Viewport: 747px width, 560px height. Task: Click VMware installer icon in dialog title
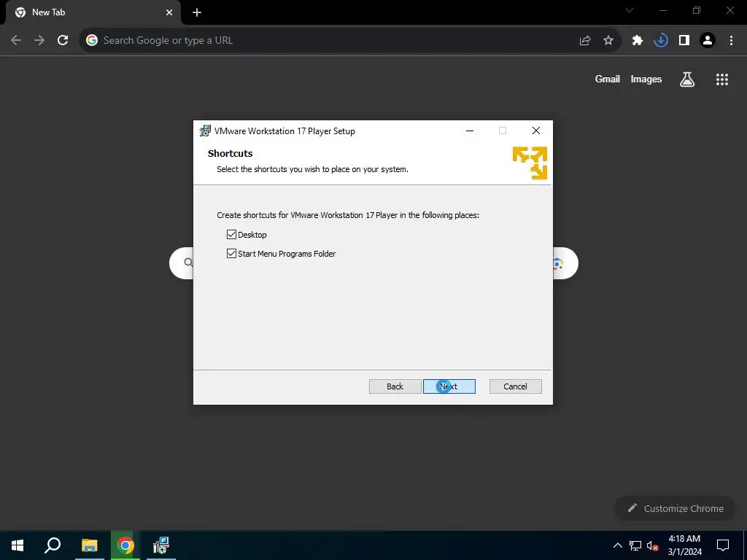click(205, 131)
